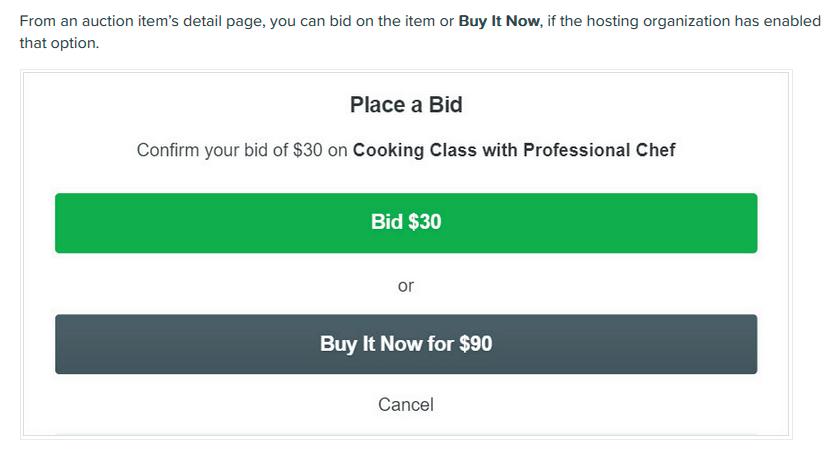This screenshot has width=838, height=460.
Task: Choose the dark gray Buy It Now button
Action: pyautogui.click(x=406, y=344)
